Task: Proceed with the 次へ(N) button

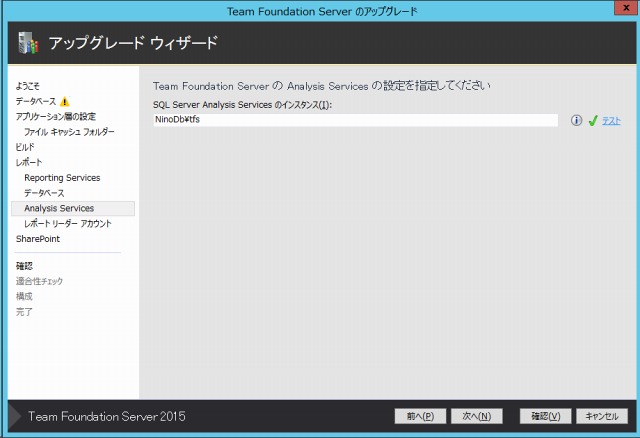Action: point(476,416)
